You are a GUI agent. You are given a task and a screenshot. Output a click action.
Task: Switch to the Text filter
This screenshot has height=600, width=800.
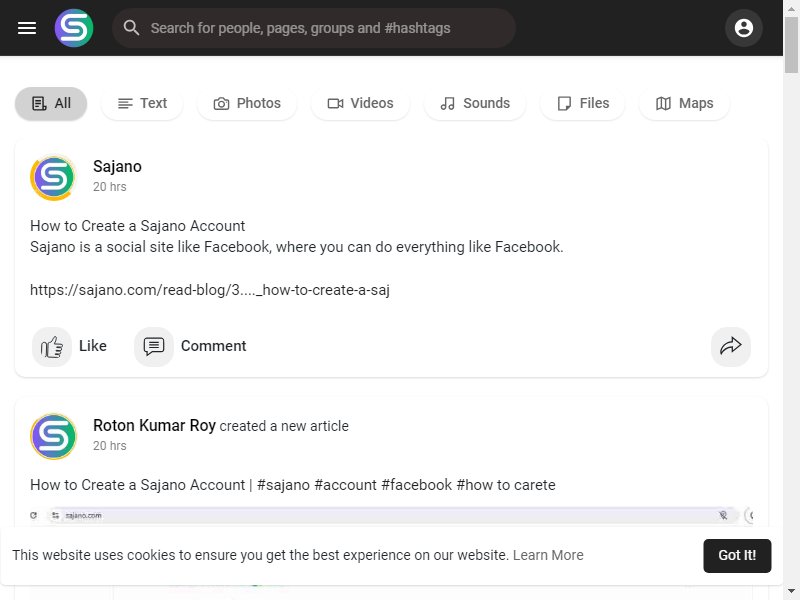142,104
